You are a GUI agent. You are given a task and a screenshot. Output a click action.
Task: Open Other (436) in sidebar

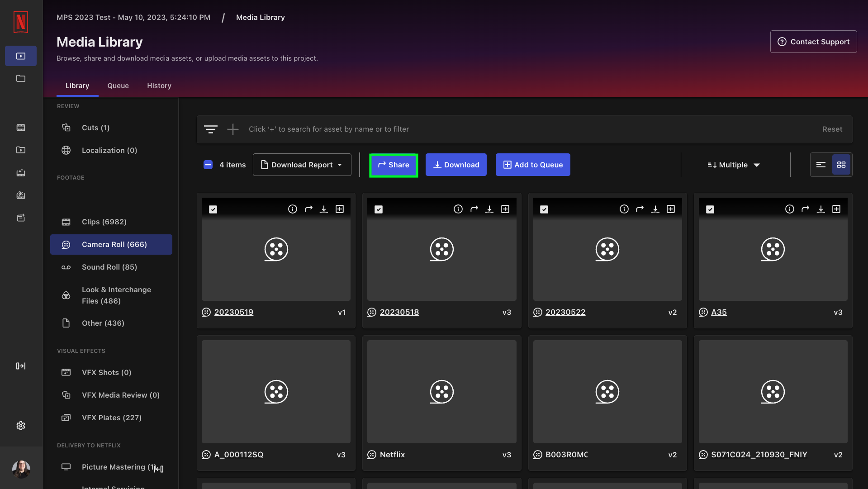pos(111,323)
